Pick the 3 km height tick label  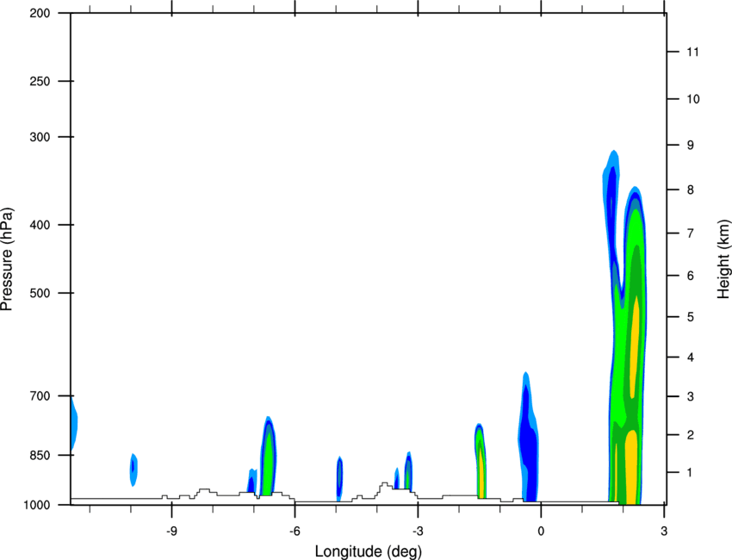point(691,396)
